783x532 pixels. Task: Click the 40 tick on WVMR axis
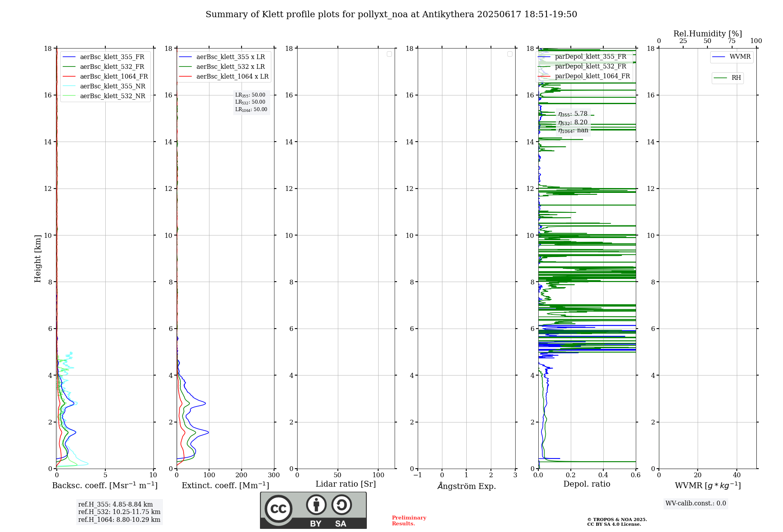coord(737,475)
